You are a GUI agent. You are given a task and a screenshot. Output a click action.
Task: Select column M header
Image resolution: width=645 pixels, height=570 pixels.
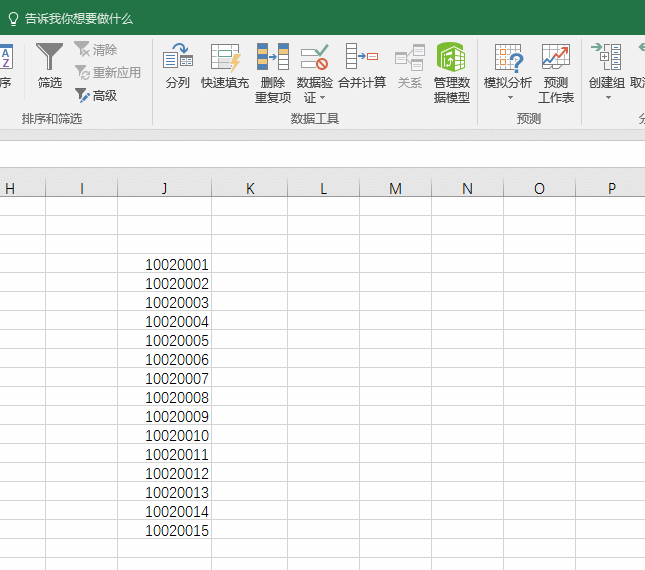[x=395, y=189]
